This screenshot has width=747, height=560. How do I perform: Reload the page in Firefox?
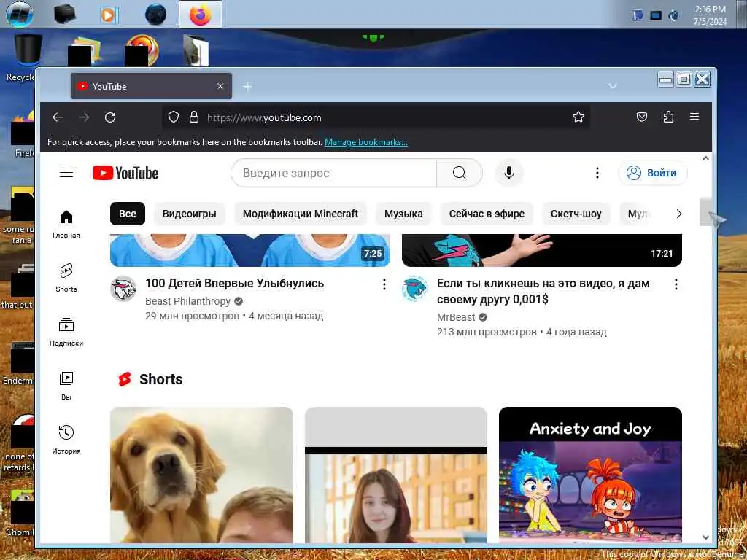tap(110, 117)
